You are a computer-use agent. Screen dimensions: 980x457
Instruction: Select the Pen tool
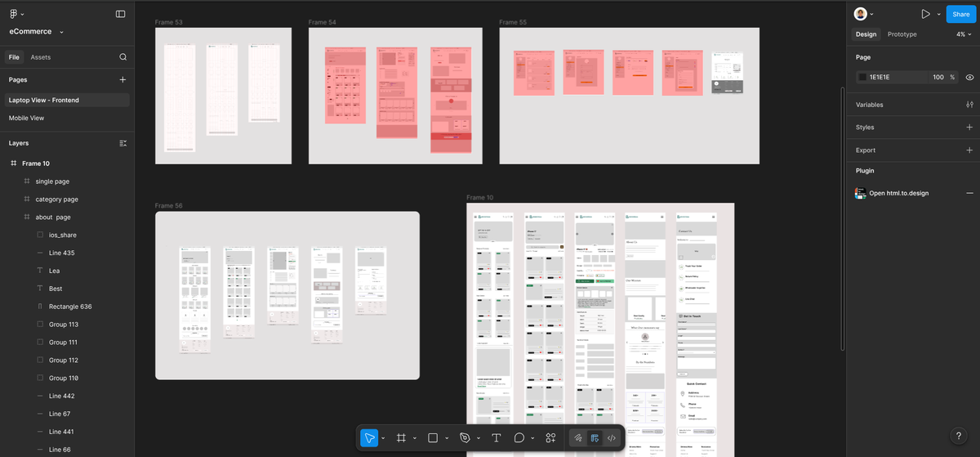click(465, 438)
